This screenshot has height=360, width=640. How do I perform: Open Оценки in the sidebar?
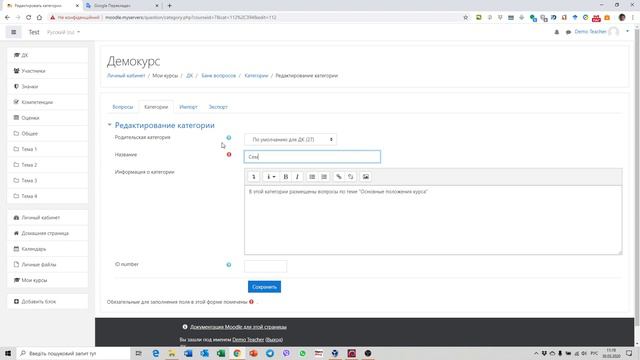[x=48, y=118]
